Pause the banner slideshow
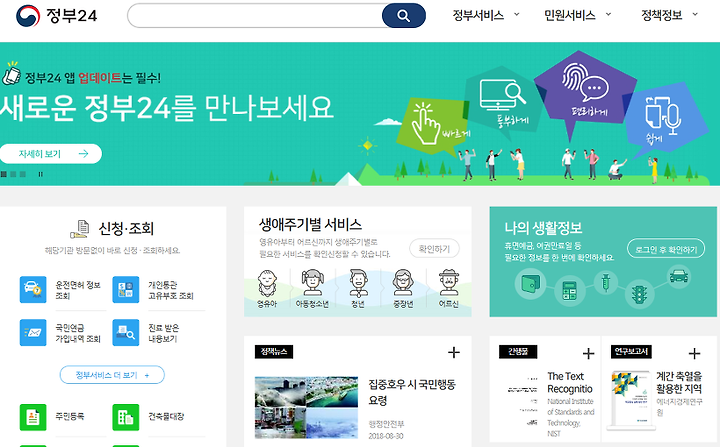Image resolution: width=720 pixels, height=447 pixels. [40, 174]
